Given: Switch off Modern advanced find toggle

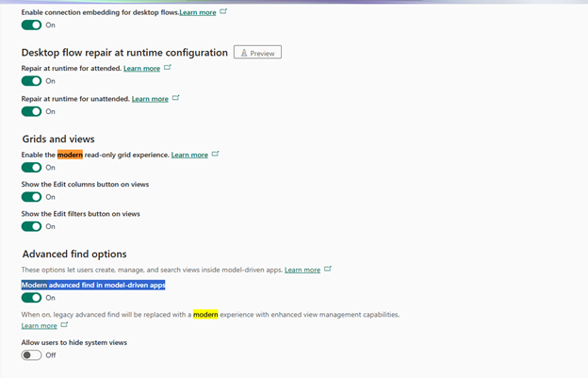Looking at the screenshot, I should point(31,298).
